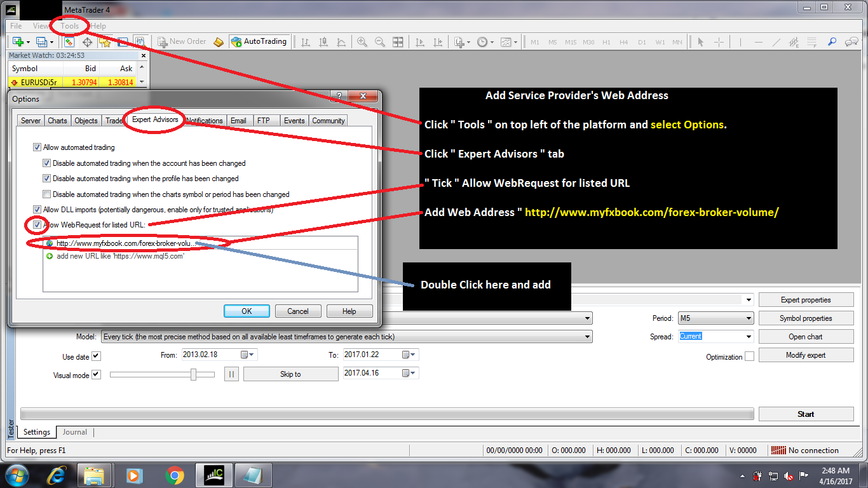Select the Vertical Line drawing tool
Screen dimensions: 868x488
click(740, 42)
